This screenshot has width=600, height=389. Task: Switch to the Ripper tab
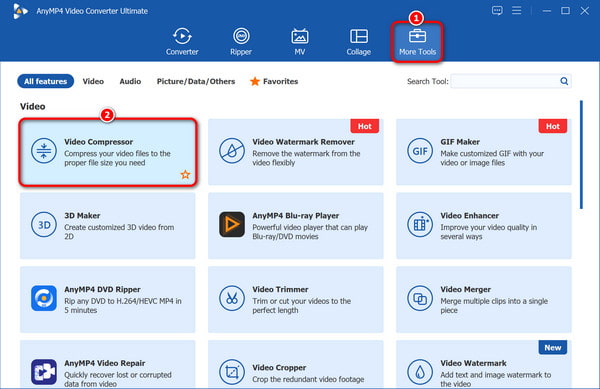tap(241, 42)
